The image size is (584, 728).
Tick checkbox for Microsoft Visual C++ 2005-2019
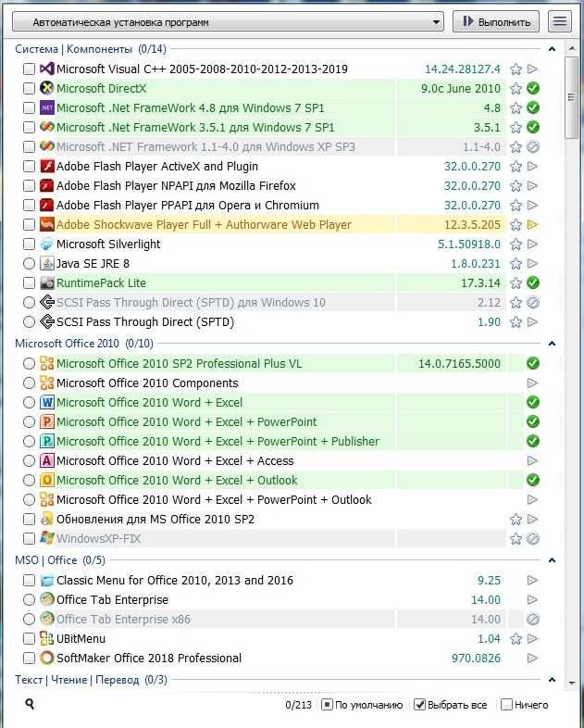29,69
